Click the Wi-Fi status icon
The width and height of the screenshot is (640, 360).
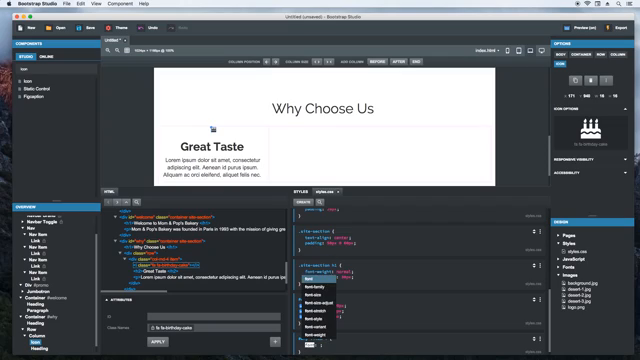click(x=587, y=4)
